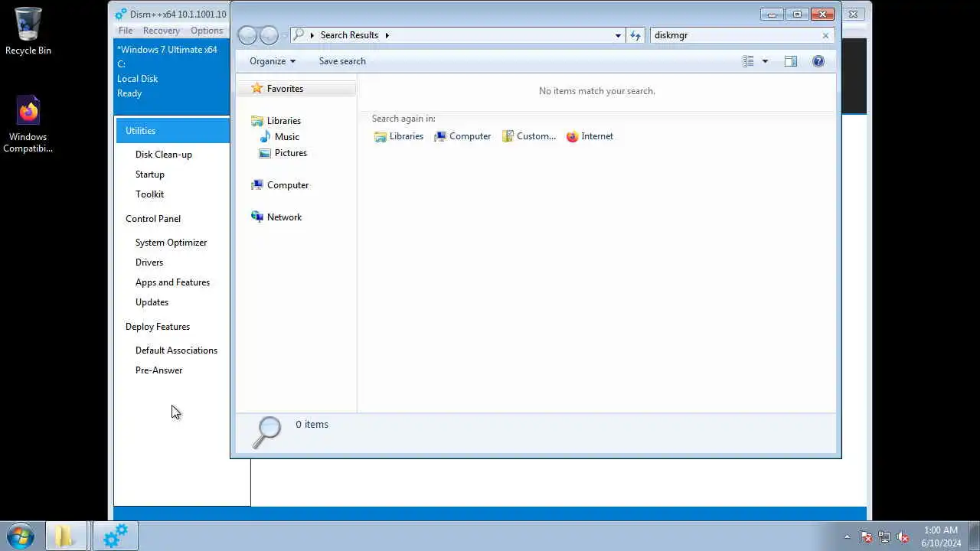
Task: Toggle the preview pane button
Action: [x=791, y=61]
